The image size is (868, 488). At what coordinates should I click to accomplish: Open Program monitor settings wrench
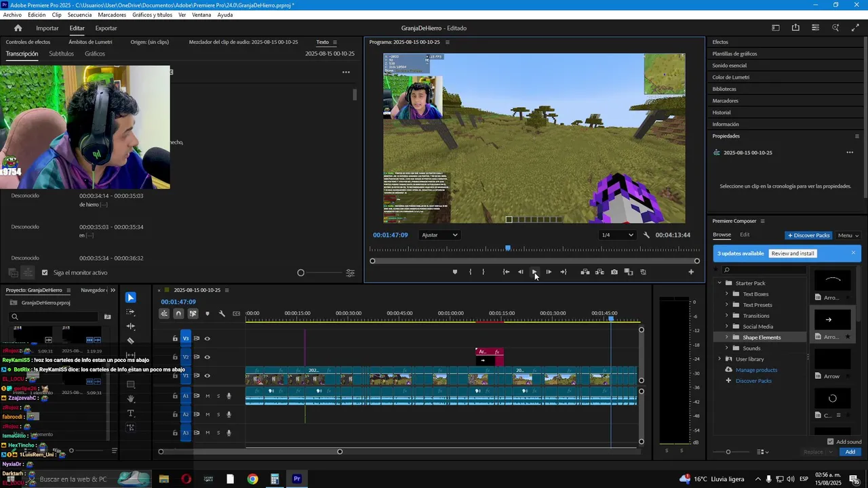[x=646, y=235]
